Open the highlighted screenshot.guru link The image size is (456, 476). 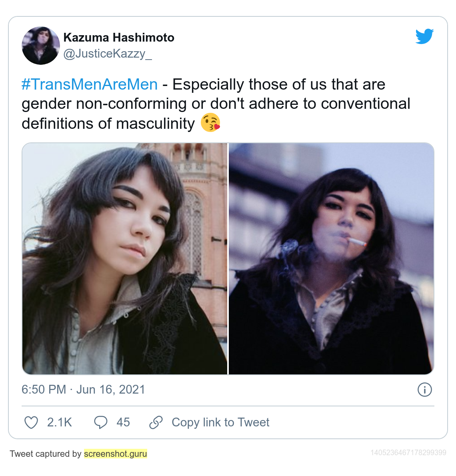coord(115,454)
